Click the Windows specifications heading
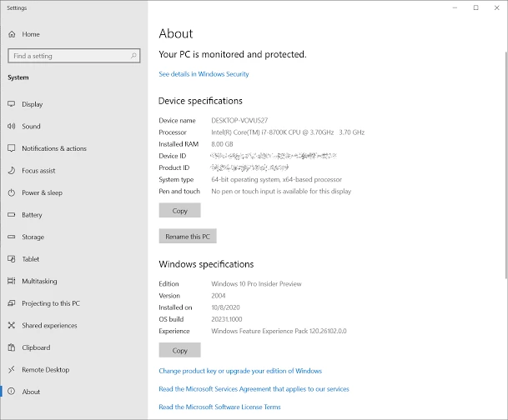The width and height of the screenshot is (508, 420). 206,264
